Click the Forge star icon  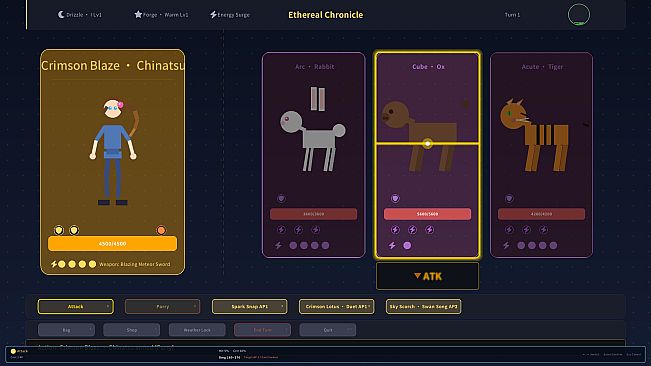(138, 15)
